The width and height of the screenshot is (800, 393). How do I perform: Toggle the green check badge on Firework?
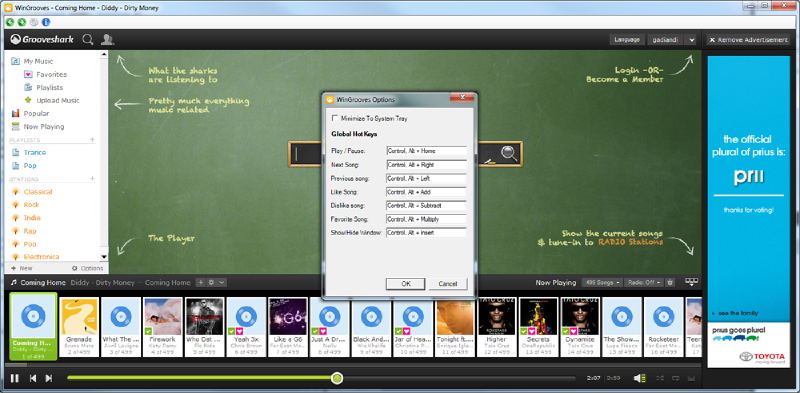coord(148,331)
